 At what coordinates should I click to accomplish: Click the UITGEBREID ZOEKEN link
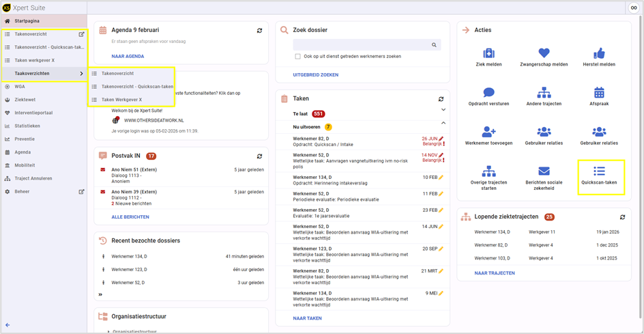[315, 75]
